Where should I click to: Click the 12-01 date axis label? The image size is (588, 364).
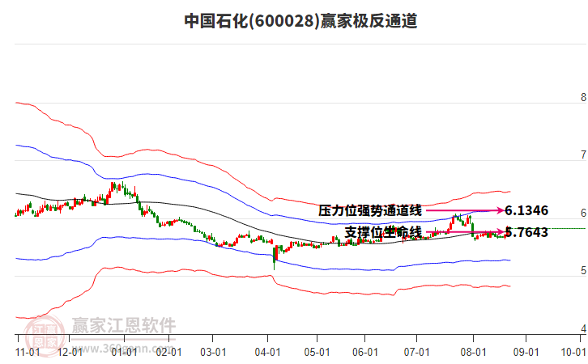point(70,353)
